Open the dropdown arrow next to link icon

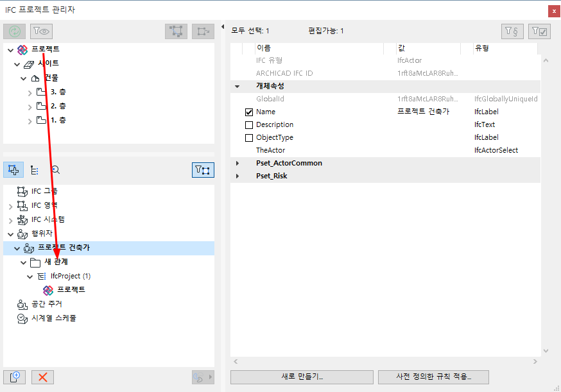(x=211, y=377)
